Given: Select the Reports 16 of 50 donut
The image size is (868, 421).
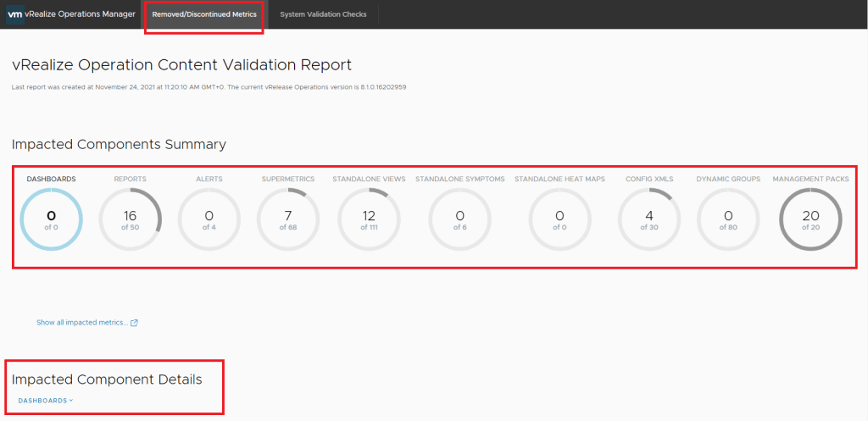Looking at the screenshot, I should (x=130, y=219).
